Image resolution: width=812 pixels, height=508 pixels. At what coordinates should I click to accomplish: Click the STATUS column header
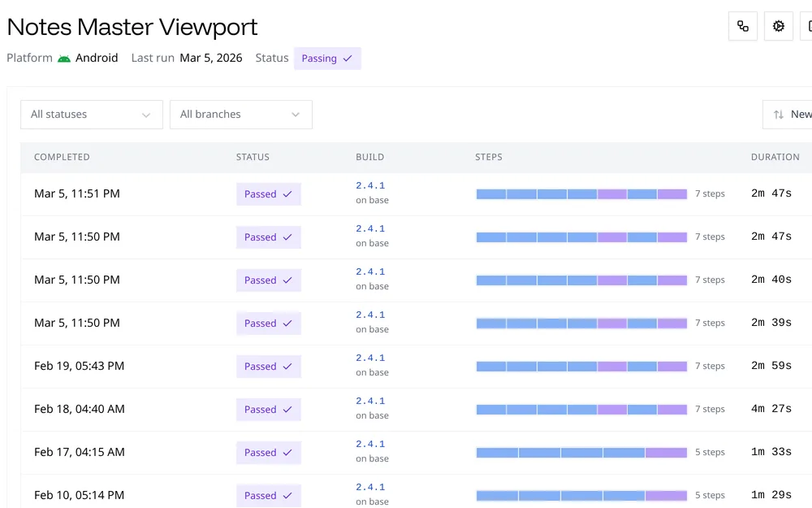tap(253, 157)
